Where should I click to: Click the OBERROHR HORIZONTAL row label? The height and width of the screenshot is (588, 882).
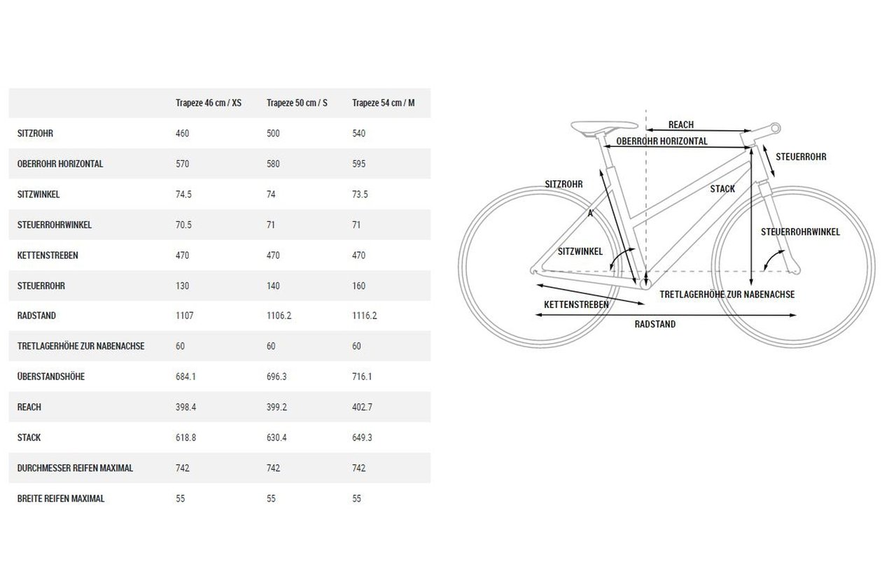coord(60,164)
